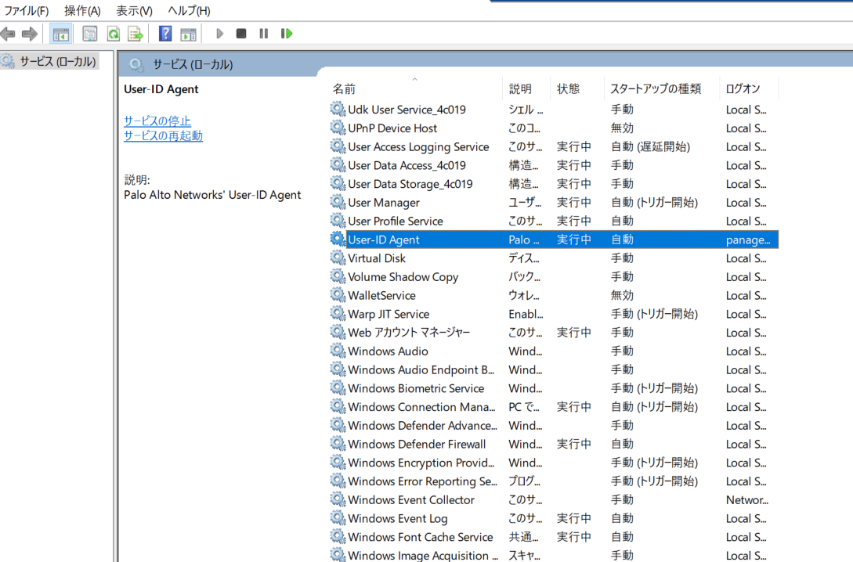Click the サービスの再起動 link
This screenshot has width=853, height=562.
coord(163,135)
